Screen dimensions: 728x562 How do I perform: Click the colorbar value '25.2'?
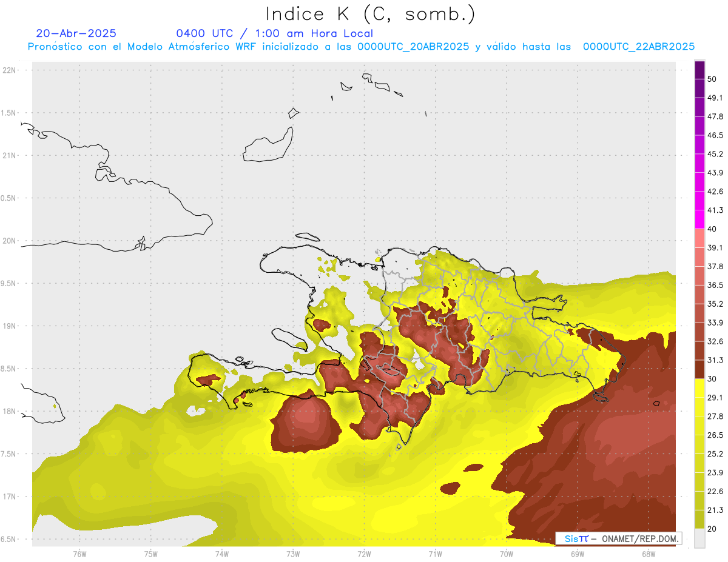click(715, 454)
